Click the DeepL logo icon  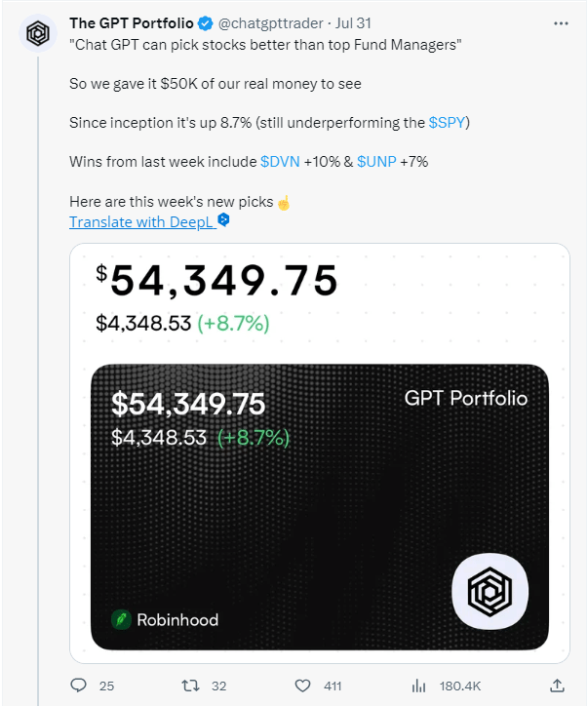pyautogui.click(x=223, y=221)
